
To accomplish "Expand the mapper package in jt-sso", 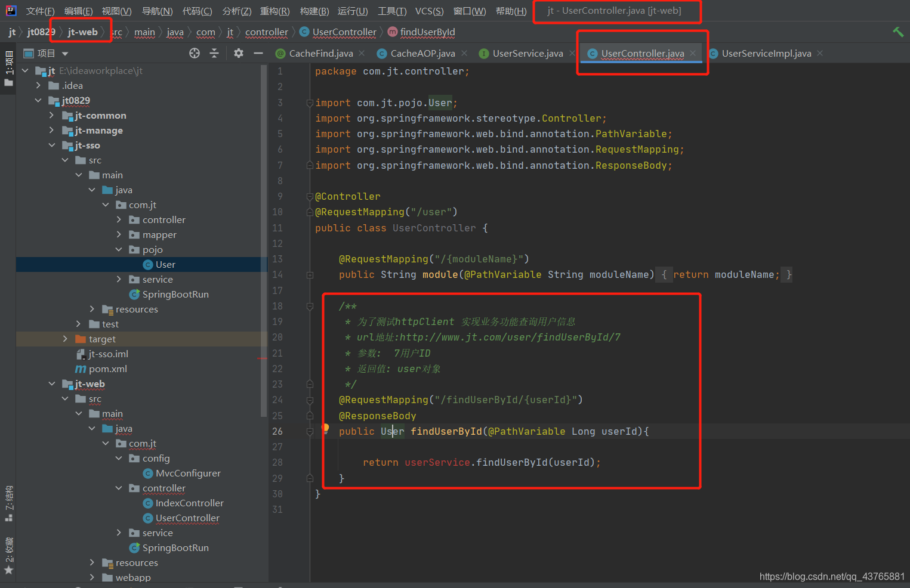I will [x=119, y=234].
